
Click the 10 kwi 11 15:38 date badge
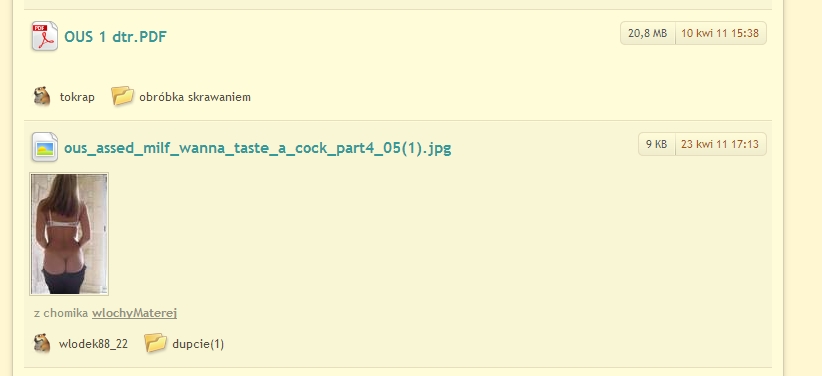[720, 33]
